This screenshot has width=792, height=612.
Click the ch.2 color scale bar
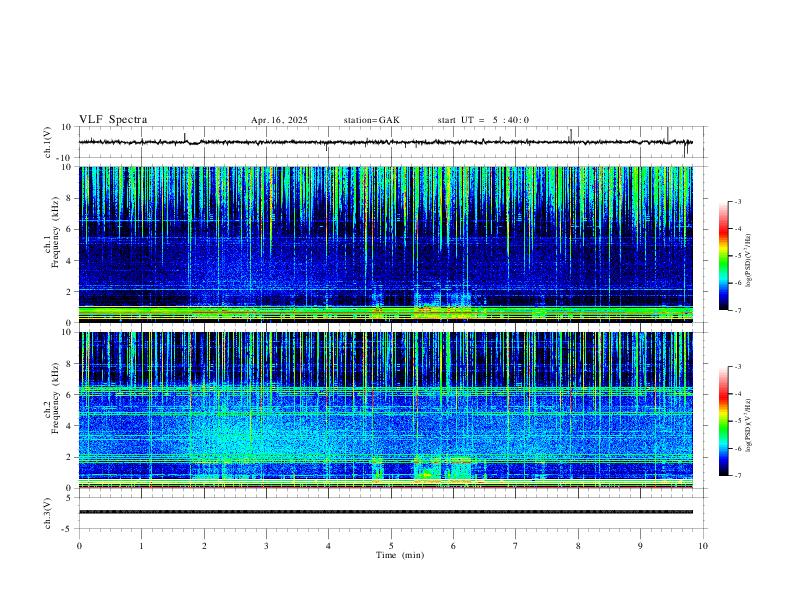723,421
